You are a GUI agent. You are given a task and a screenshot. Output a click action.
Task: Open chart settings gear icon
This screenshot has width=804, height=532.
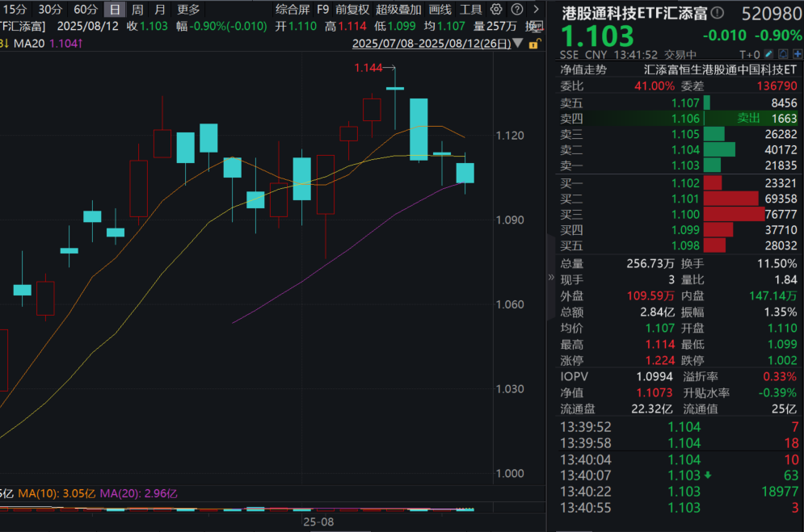[x=495, y=10]
